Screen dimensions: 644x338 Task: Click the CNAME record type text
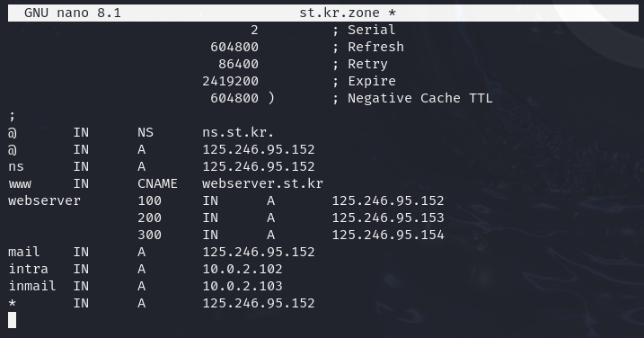point(157,183)
